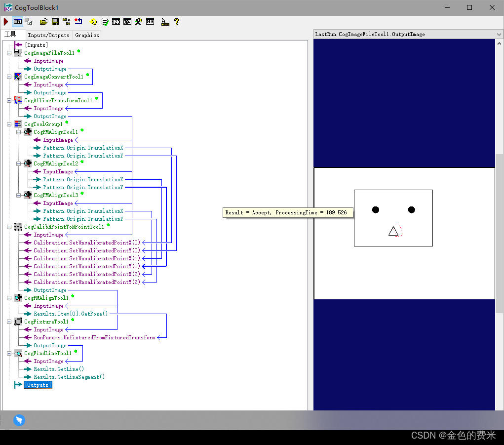Image resolution: width=504 pixels, height=445 pixels.
Task: Click the CogFindLineTool1 magnifier icon
Action: (x=18, y=353)
